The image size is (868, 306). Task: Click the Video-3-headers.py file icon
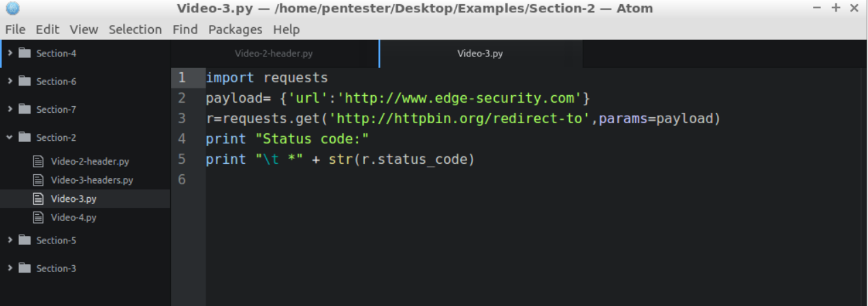tap(39, 180)
